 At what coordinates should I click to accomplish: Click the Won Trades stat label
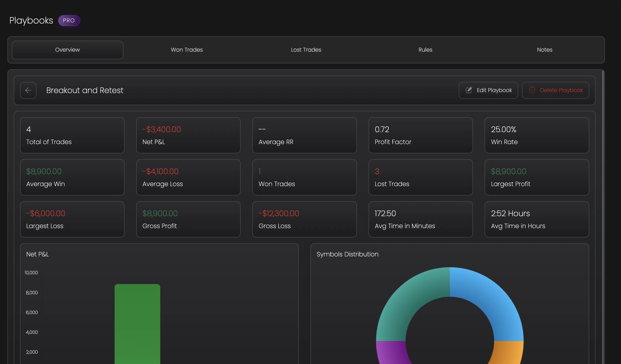[277, 184]
